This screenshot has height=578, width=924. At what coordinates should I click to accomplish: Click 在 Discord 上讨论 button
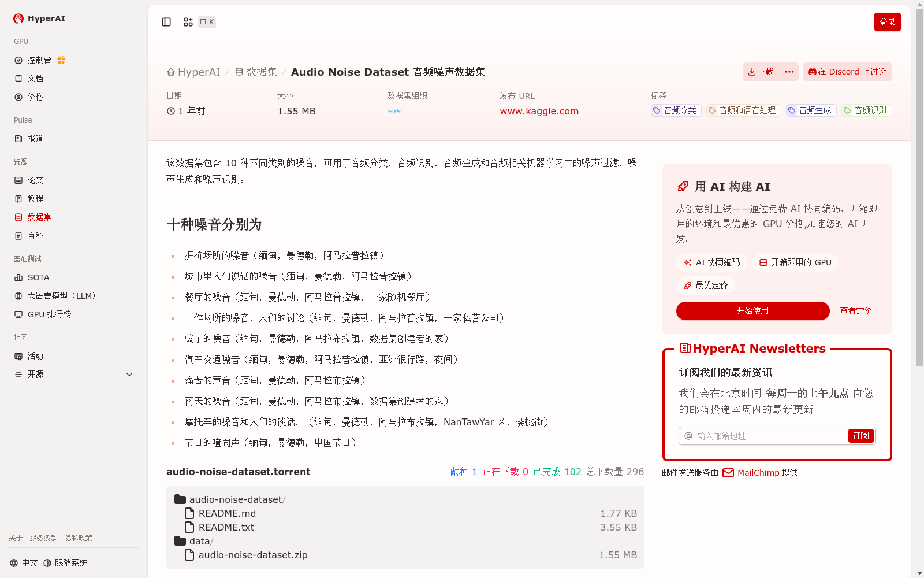[848, 72]
